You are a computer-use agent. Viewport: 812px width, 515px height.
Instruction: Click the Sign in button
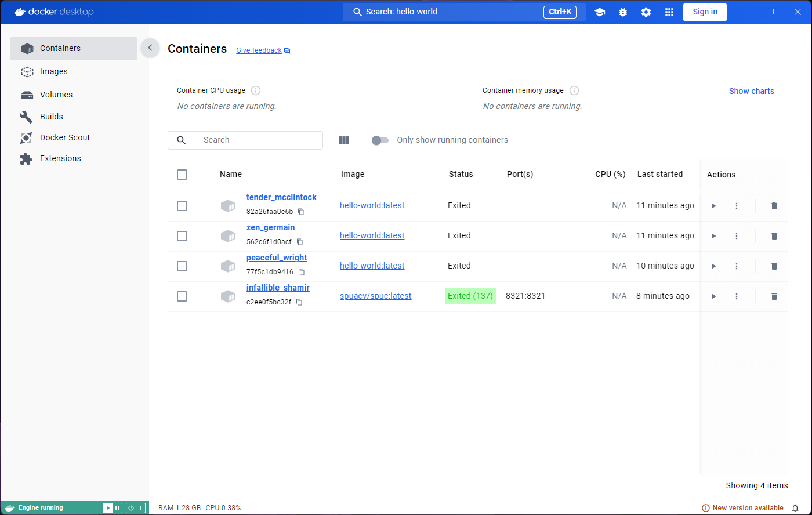coord(705,12)
